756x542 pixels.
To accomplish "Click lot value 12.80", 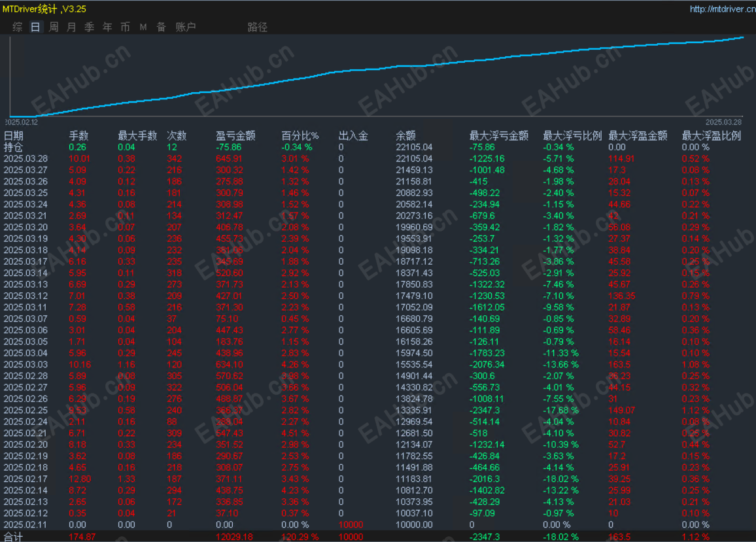I will (80, 479).
